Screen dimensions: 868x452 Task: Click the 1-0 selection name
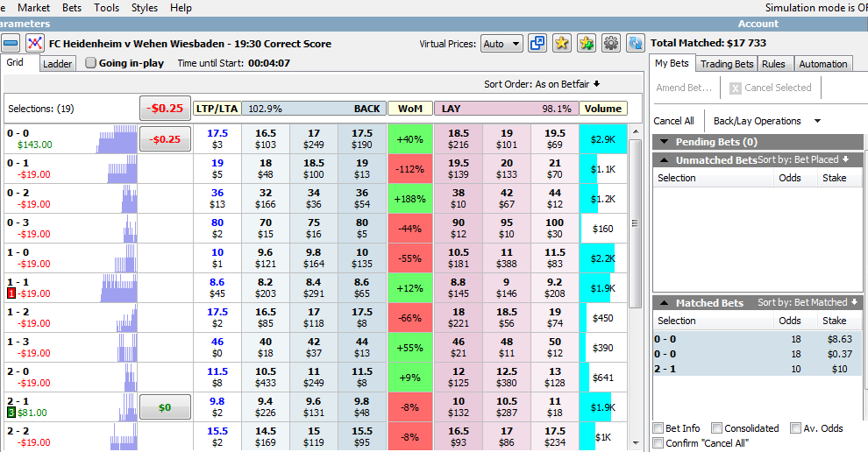coord(18,252)
